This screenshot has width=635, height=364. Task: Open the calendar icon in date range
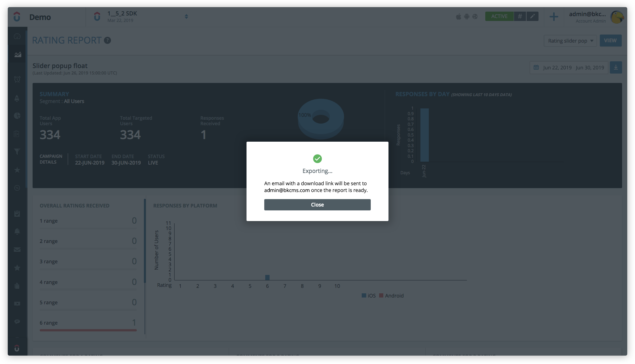536,67
